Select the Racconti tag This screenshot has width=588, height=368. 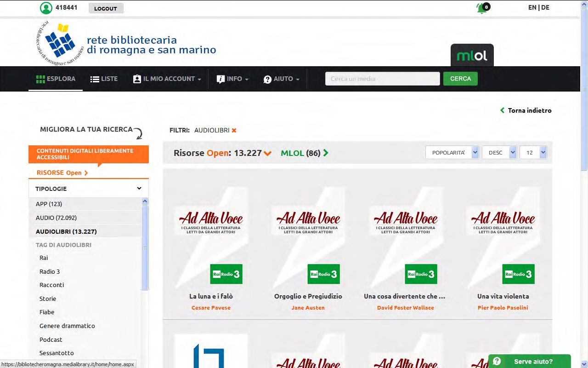coord(52,285)
